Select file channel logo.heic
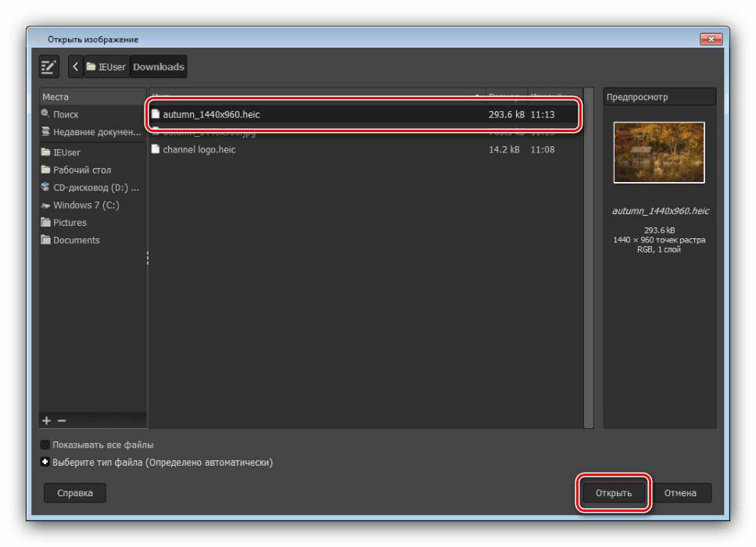 click(x=365, y=149)
